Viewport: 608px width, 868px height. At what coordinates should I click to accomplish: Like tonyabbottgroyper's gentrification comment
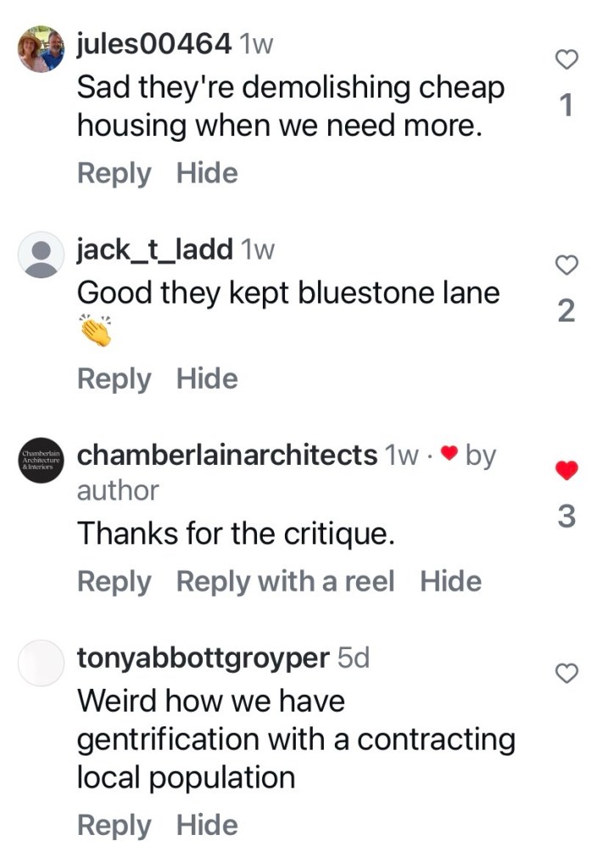(566, 674)
